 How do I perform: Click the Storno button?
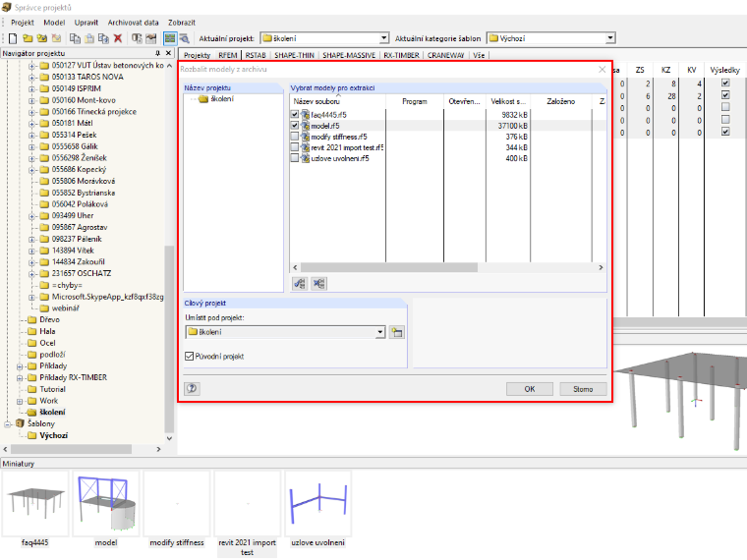[x=583, y=389]
